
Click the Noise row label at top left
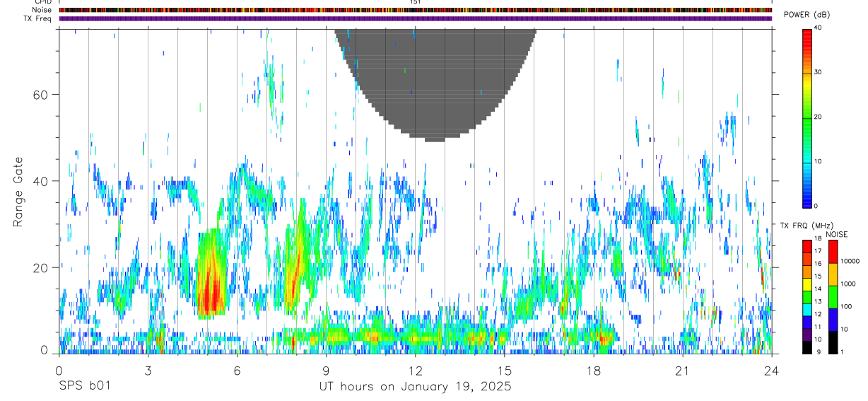coord(42,10)
